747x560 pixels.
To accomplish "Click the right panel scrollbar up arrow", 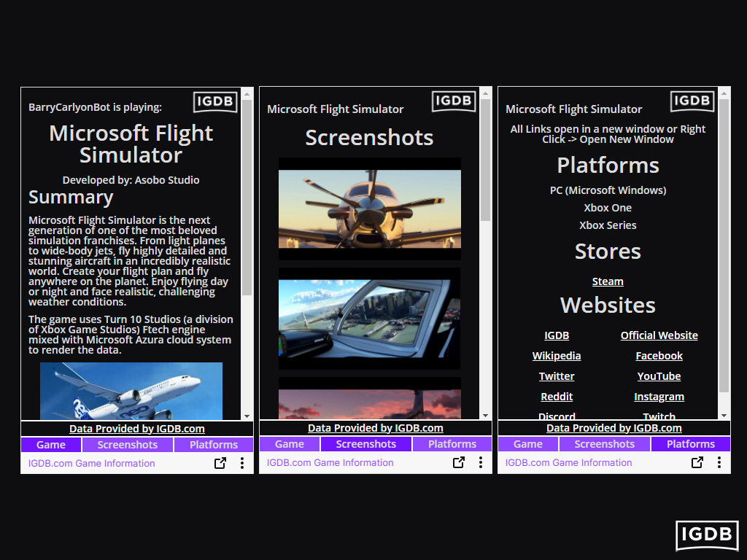I will pyautogui.click(x=724, y=94).
